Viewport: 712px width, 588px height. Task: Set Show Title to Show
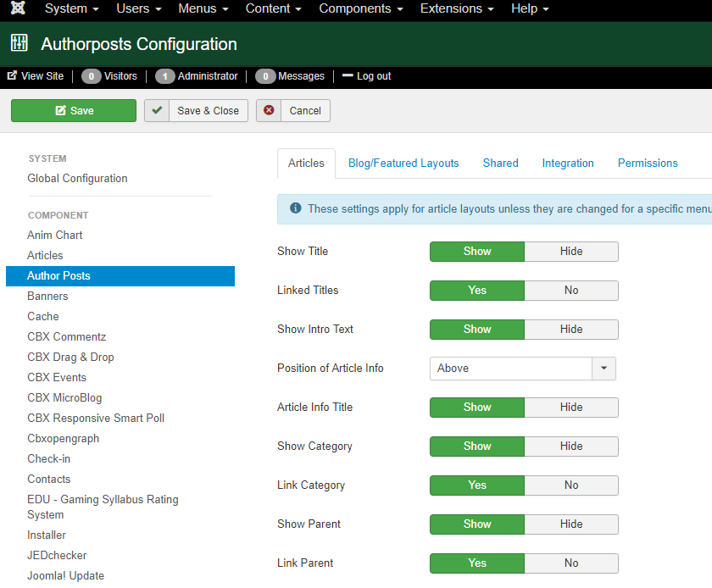(x=477, y=251)
